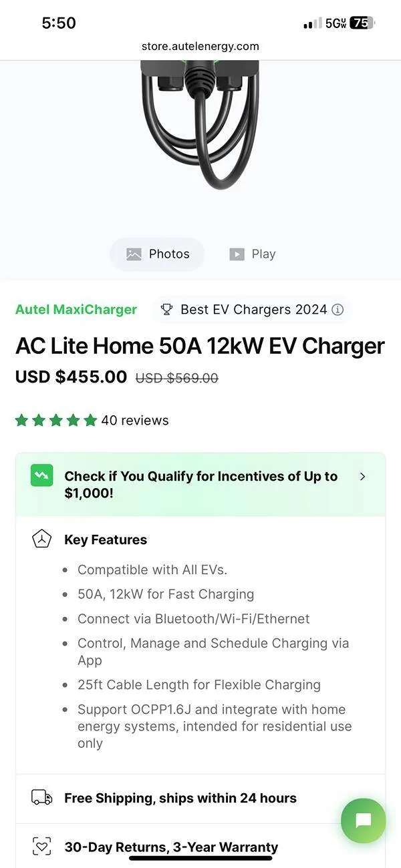Screen dimensions: 401x868
Task: Tap the Play video icon
Action: (x=237, y=254)
